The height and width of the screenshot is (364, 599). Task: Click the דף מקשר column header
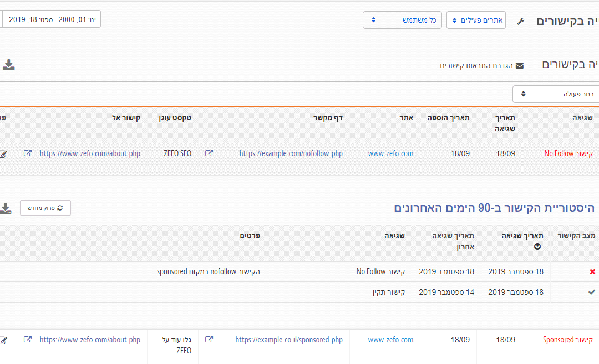[328, 118]
